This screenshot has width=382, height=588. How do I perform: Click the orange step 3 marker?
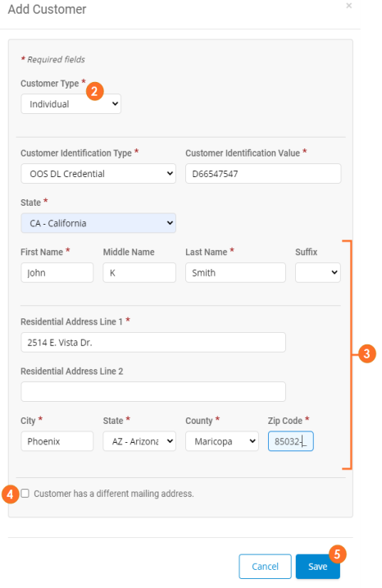point(367,353)
